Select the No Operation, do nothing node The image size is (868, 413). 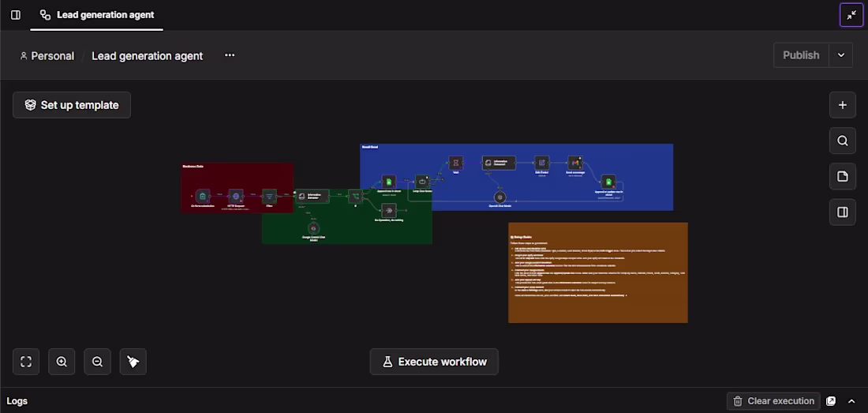coord(388,210)
